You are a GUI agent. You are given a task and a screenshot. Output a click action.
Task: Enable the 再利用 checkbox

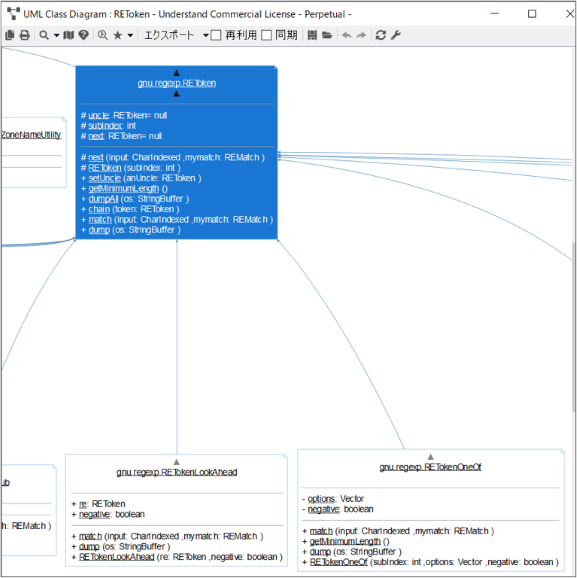(x=216, y=36)
